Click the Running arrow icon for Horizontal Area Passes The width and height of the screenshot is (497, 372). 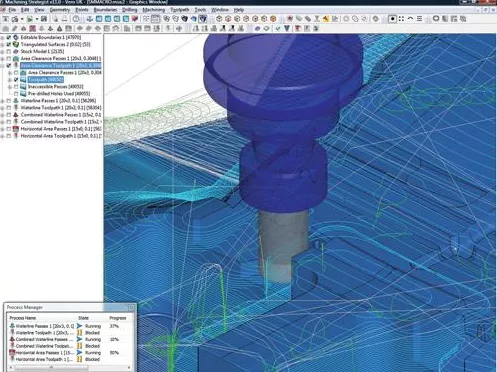pos(79,353)
